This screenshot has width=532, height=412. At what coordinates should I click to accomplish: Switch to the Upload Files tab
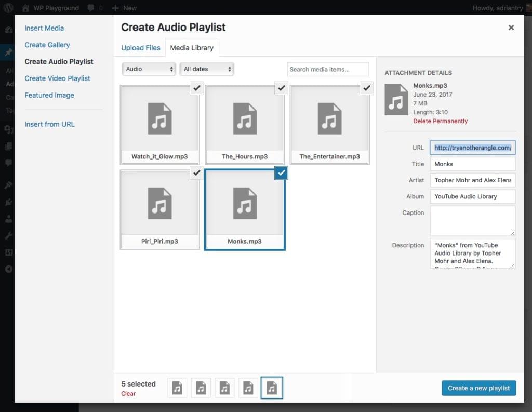click(x=140, y=47)
